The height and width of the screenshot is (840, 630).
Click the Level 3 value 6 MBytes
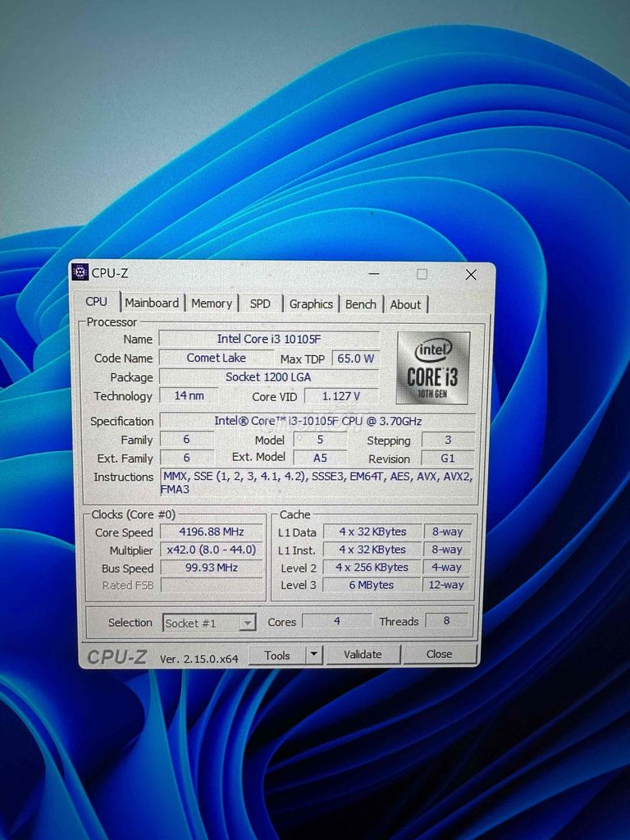372,585
